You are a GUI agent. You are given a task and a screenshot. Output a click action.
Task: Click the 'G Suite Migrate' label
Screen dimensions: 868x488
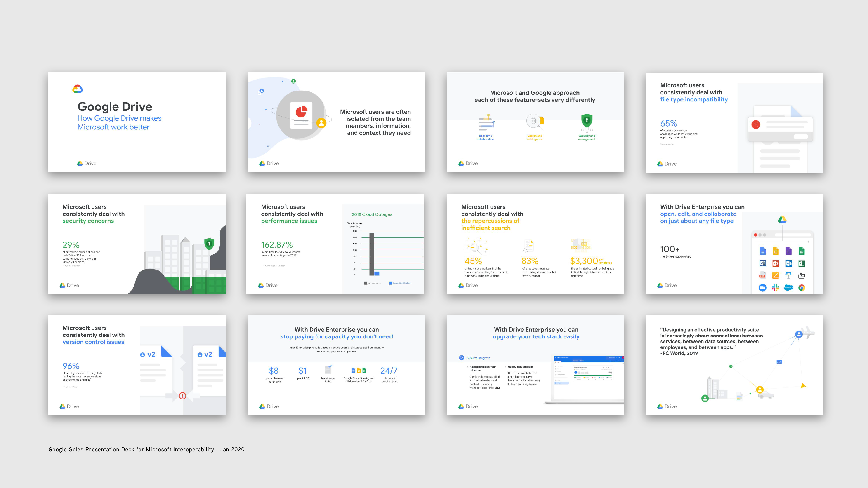pos(478,358)
